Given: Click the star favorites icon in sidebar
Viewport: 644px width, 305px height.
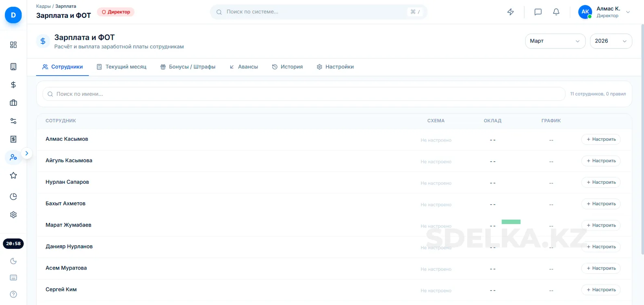Looking at the screenshot, I should click(13, 175).
